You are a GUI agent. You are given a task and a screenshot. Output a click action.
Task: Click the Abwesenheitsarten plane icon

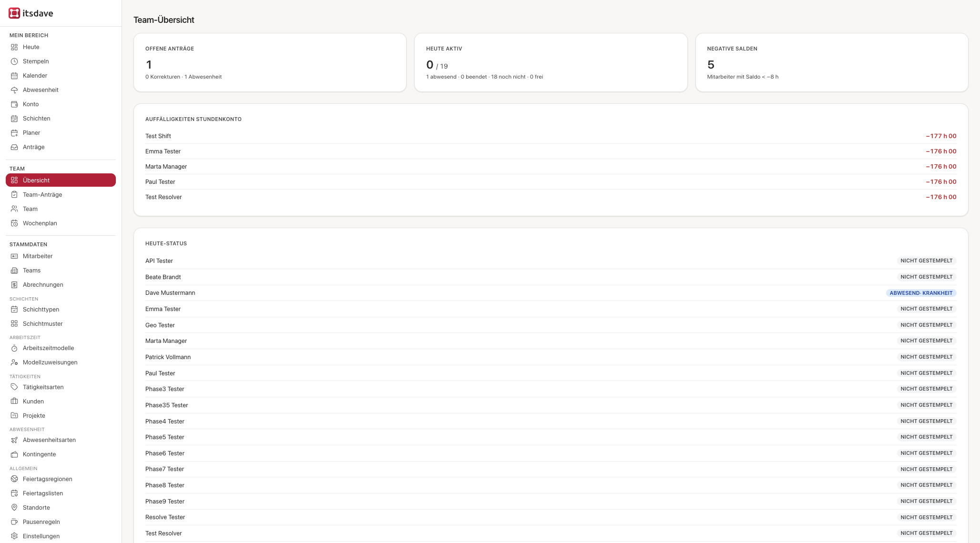coord(14,440)
